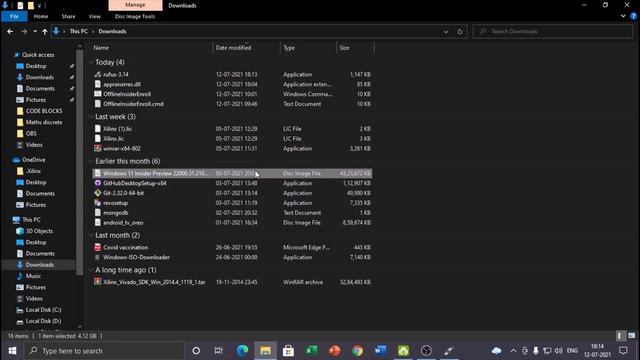Sort by Type column header

click(289, 48)
